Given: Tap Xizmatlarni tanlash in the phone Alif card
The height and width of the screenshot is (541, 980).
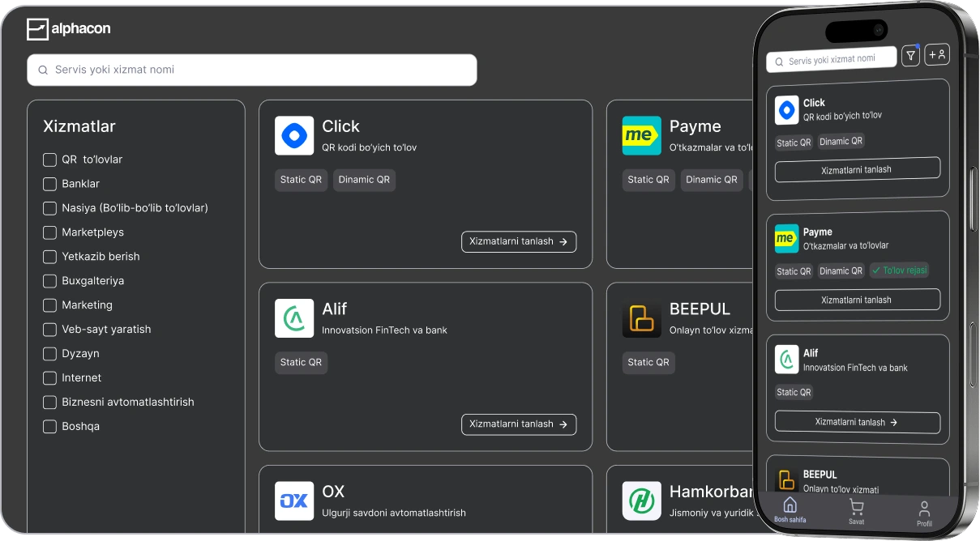Looking at the screenshot, I should tap(858, 422).
